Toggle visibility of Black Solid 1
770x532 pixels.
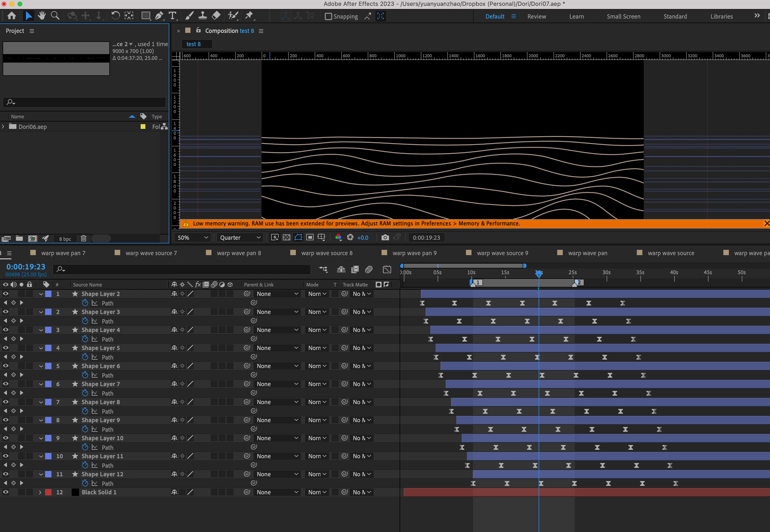click(x=6, y=492)
